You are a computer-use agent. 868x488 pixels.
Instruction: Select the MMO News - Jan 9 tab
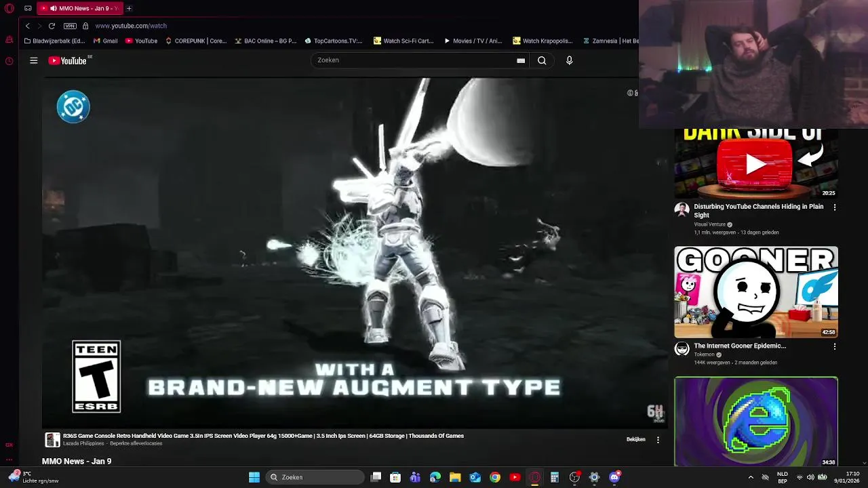pos(81,8)
